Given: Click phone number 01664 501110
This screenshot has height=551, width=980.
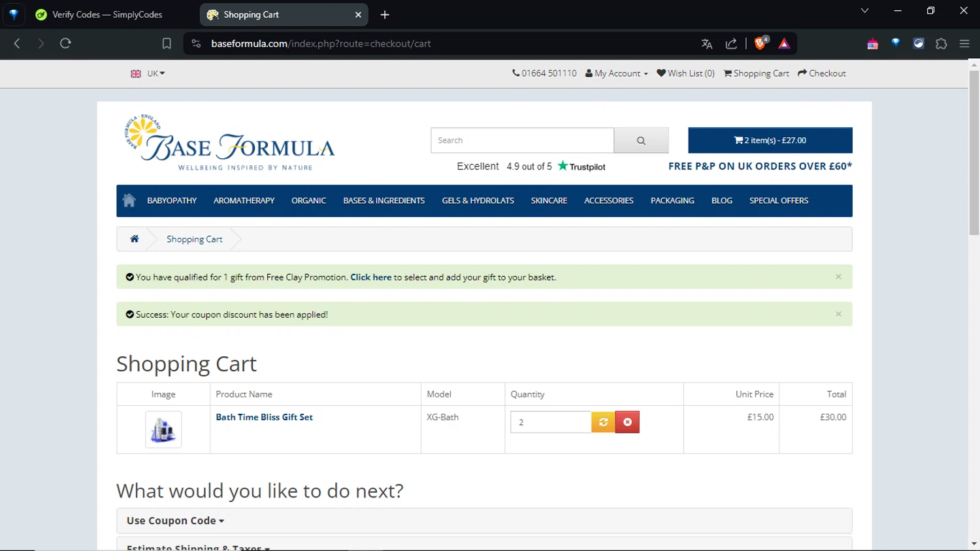Looking at the screenshot, I should coord(544,73).
